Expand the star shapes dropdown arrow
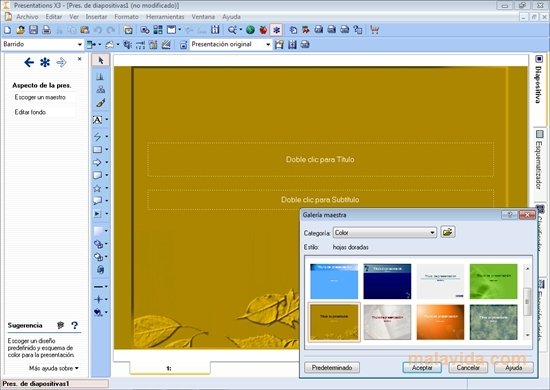Viewport: 550px width, 390px height. (x=107, y=188)
